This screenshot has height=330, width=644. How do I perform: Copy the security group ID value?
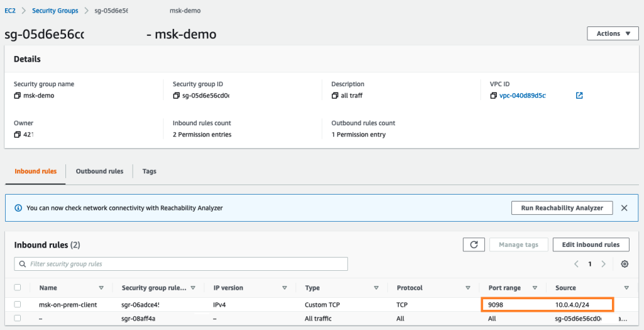[x=176, y=96]
